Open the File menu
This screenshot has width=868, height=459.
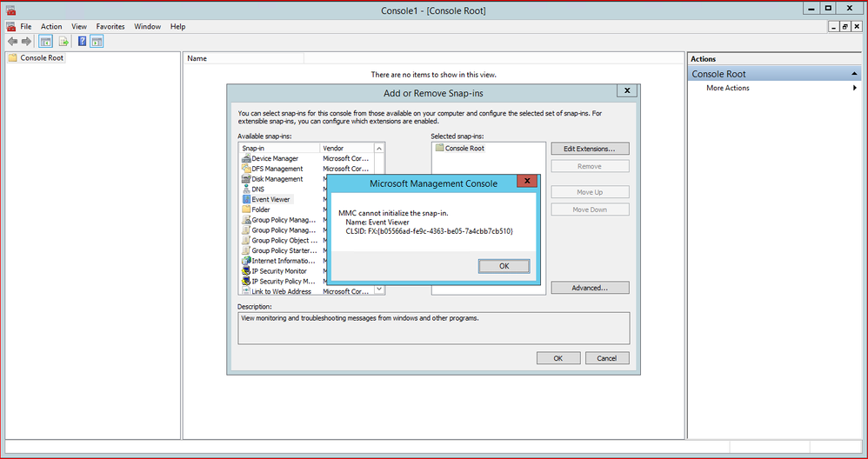click(26, 27)
